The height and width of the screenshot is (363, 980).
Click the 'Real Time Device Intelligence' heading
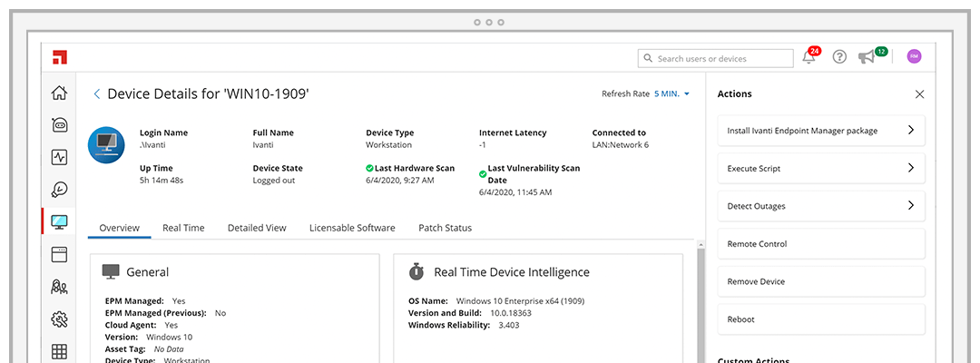[511, 271]
